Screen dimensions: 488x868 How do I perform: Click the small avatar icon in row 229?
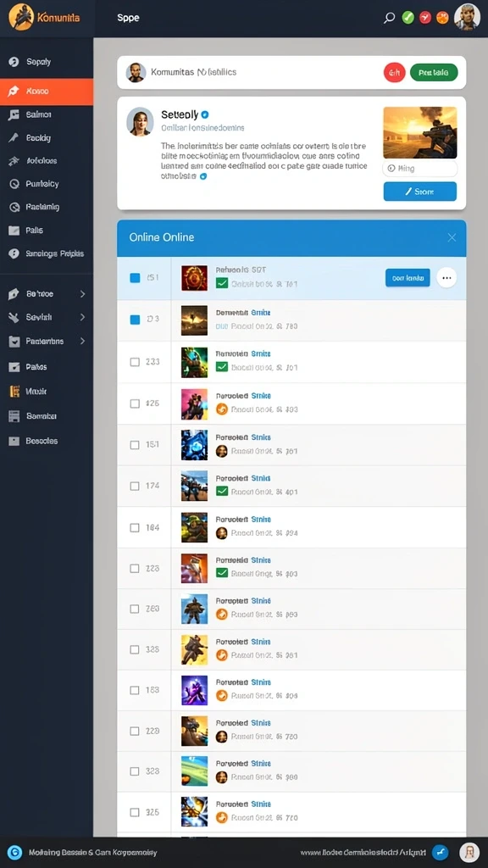[221, 737]
